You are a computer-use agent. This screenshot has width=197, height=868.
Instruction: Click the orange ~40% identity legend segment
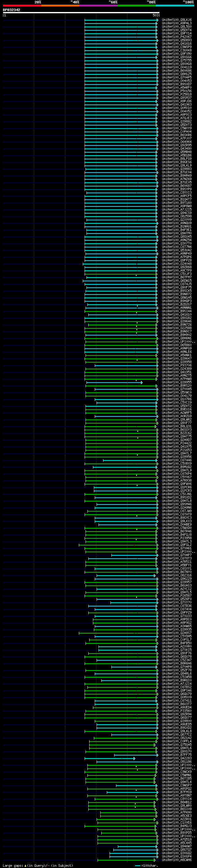point(60,6)
